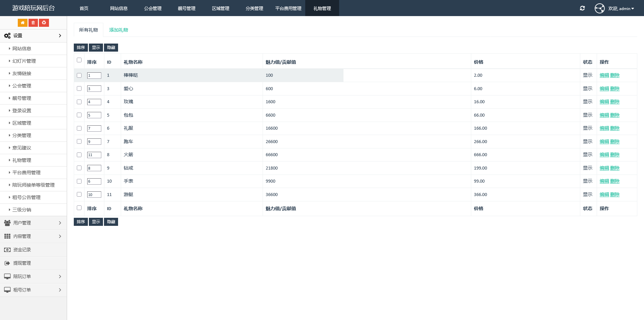Click 删除 link for 手表
Viewport: 644px width, 320px height.
point(615,181)
